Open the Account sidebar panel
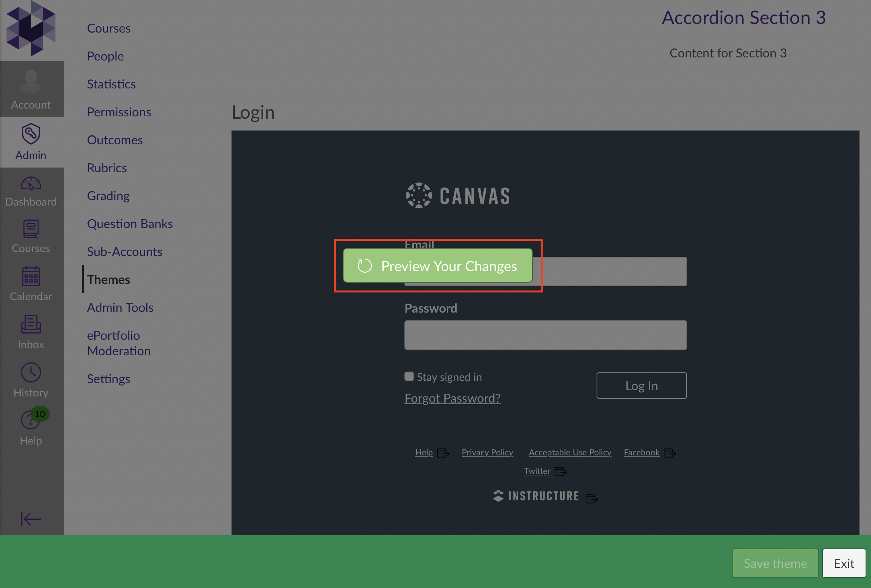Viewport: 871px width, 588px height. (31, 89)
